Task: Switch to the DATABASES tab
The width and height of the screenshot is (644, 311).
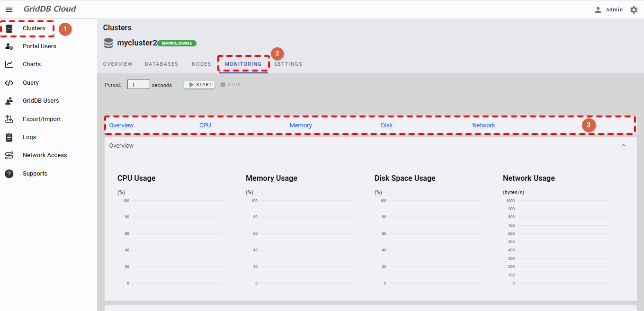Action: pyautogui.click(x=161, y=64)
